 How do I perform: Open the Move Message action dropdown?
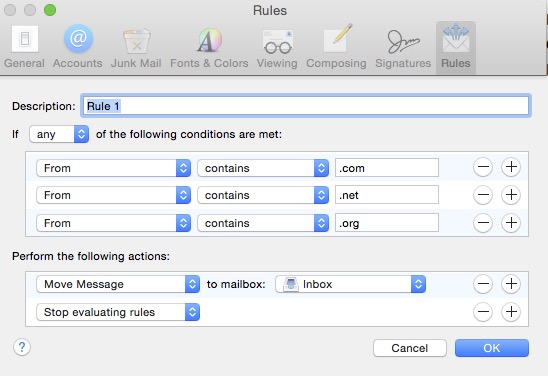tap(118, 284)
